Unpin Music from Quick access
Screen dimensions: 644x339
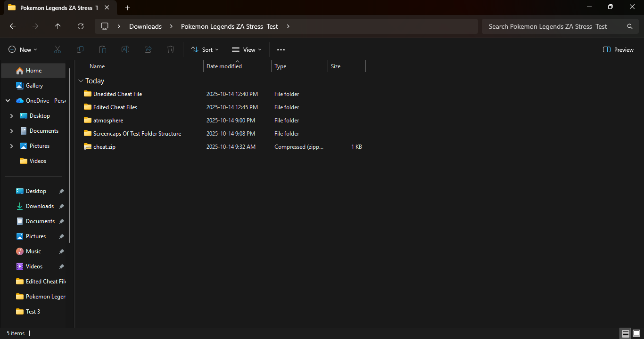[61, 251]
